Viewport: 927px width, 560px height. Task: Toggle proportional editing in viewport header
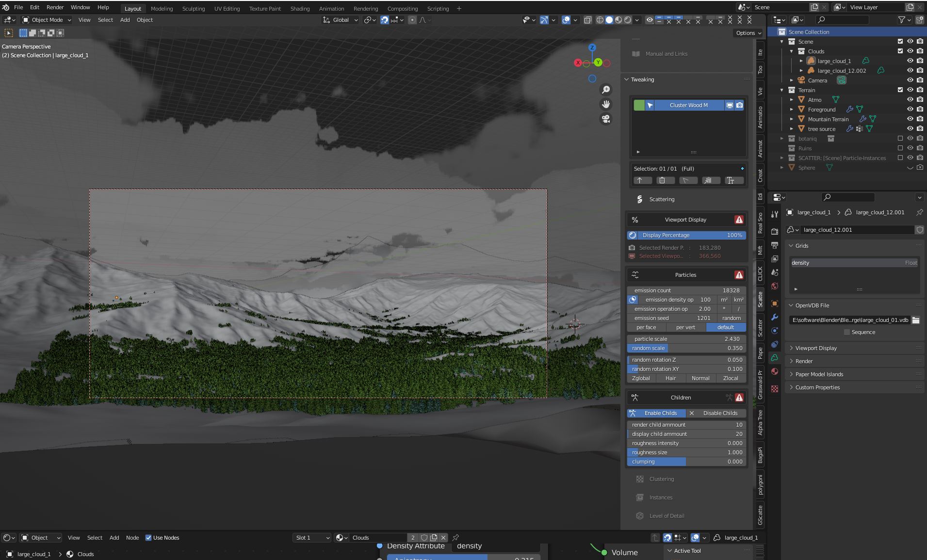click(412, 20)
